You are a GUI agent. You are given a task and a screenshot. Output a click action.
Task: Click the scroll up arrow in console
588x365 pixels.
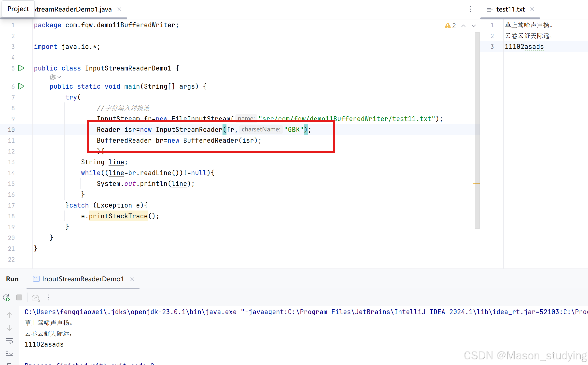pos(9,315)
